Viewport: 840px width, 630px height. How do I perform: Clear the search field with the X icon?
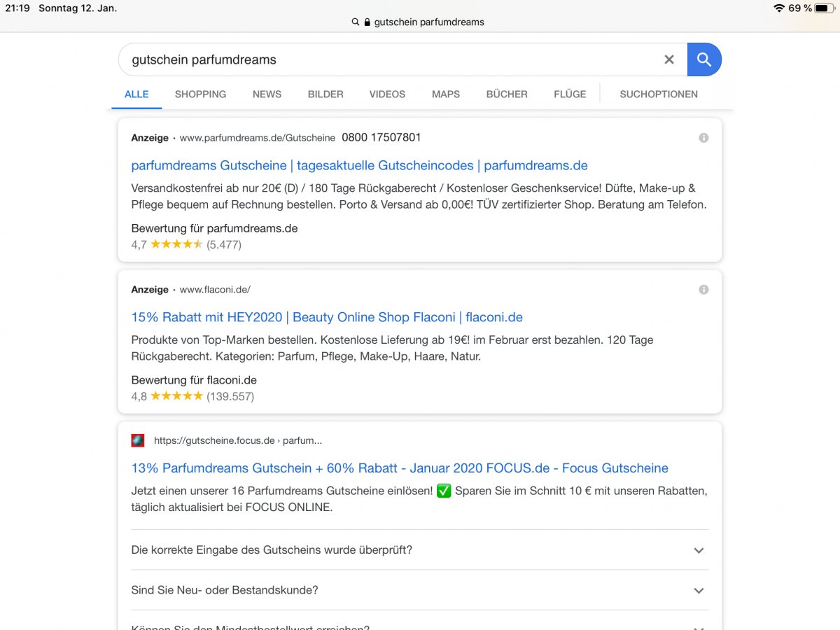[669, 59]
